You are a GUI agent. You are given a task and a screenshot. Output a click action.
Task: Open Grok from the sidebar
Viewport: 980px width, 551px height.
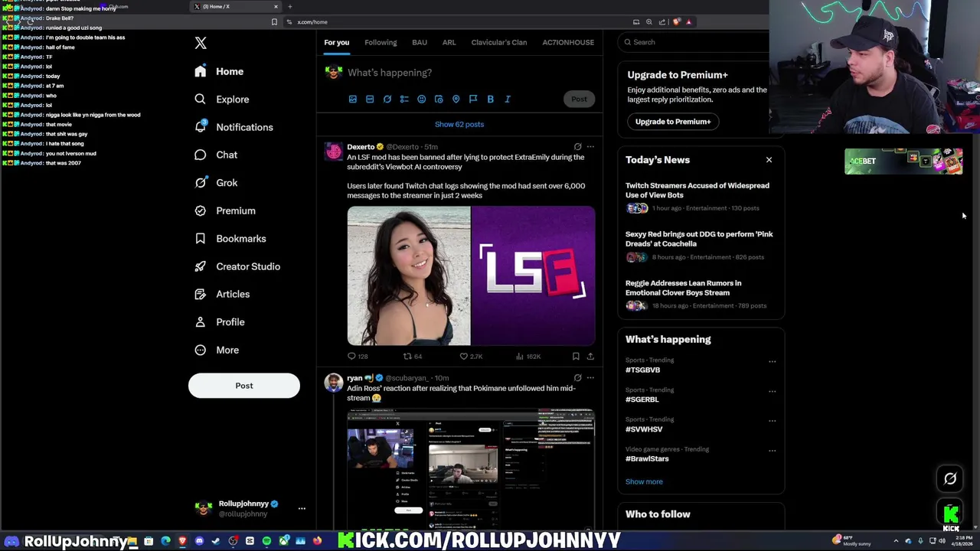pos(216,183)
